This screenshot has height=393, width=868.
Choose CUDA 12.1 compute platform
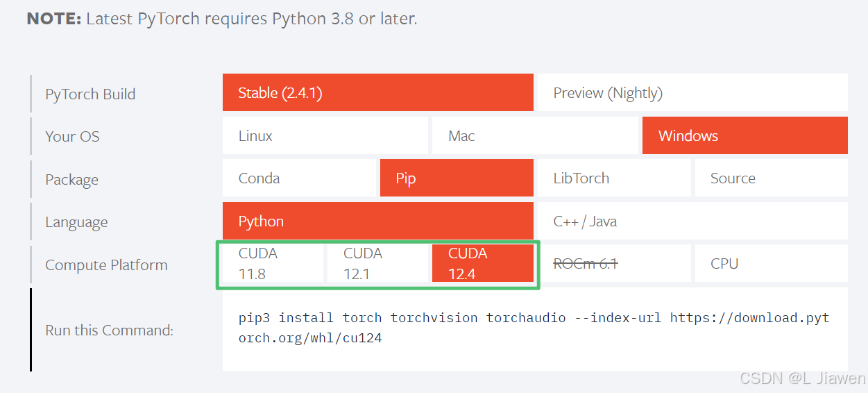pos(378,263)
